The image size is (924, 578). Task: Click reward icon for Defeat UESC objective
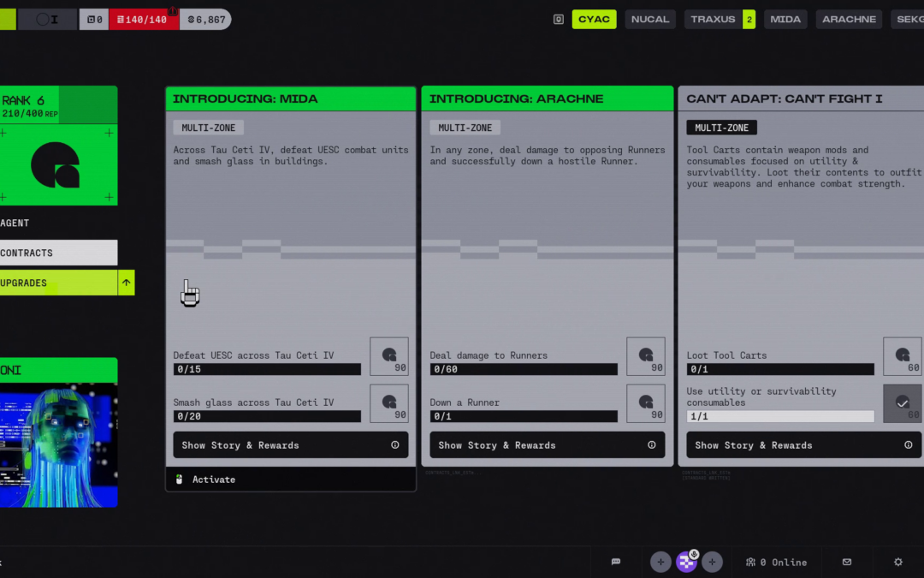pyautogui.click(x=389, y=356)
